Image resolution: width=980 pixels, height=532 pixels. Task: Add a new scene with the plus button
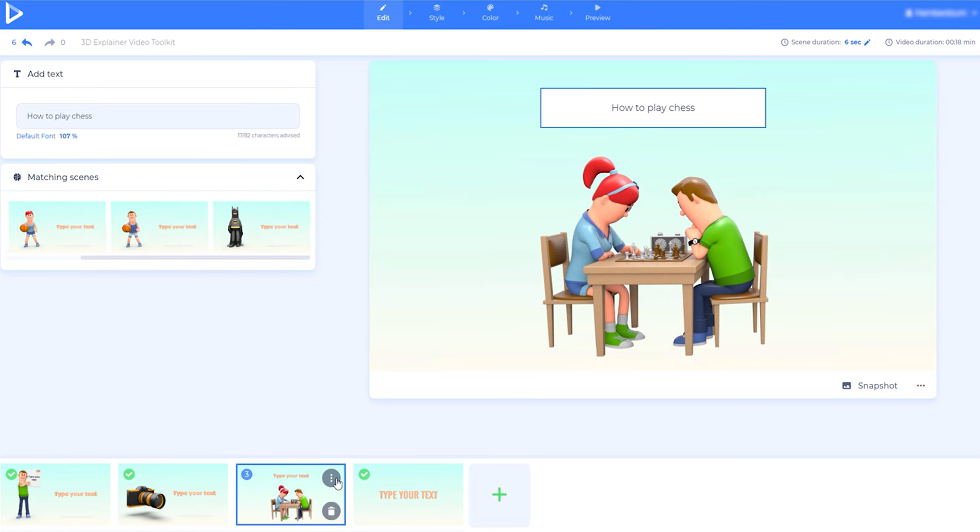click(x=499, y=494)
